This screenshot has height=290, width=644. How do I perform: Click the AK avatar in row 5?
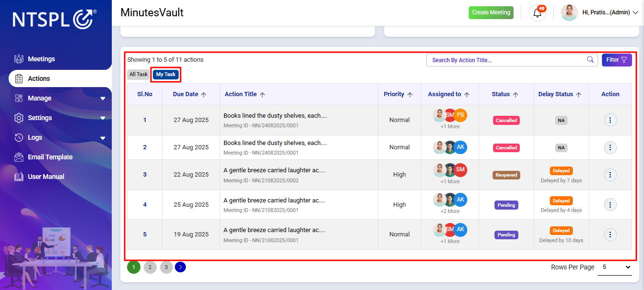click(x=460, y=230)
